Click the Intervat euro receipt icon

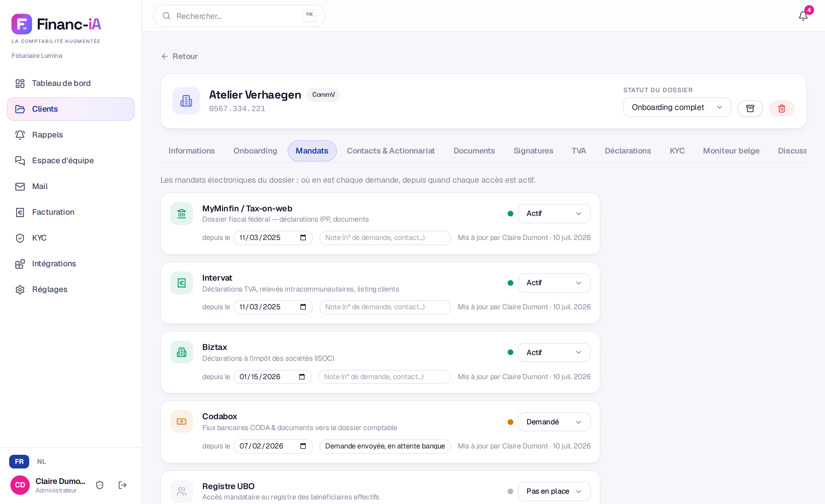tap(182, 283)
